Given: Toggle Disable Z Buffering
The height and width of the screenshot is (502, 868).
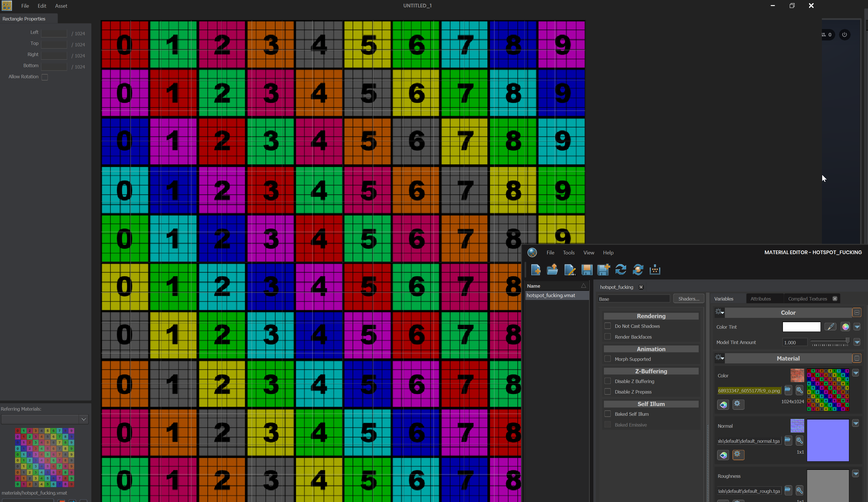Looking at the screenshot, I should tap(608, 381).
